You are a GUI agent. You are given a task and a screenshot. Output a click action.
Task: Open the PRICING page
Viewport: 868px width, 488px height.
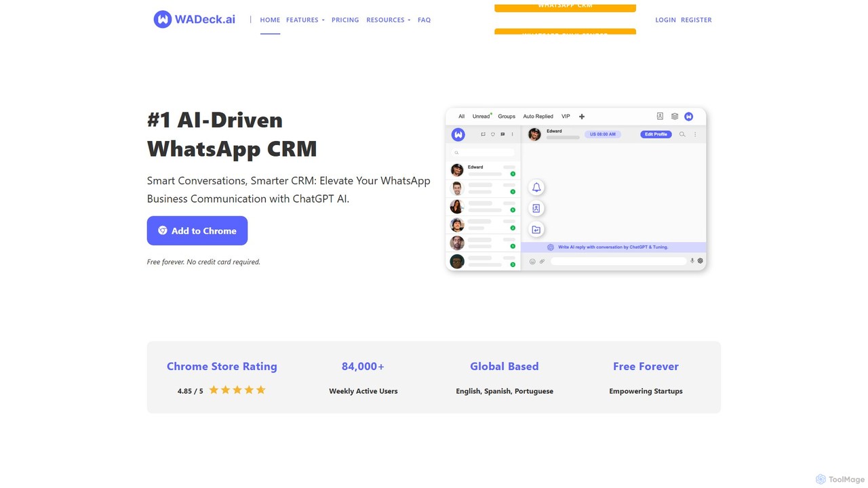tap(345, 20)
